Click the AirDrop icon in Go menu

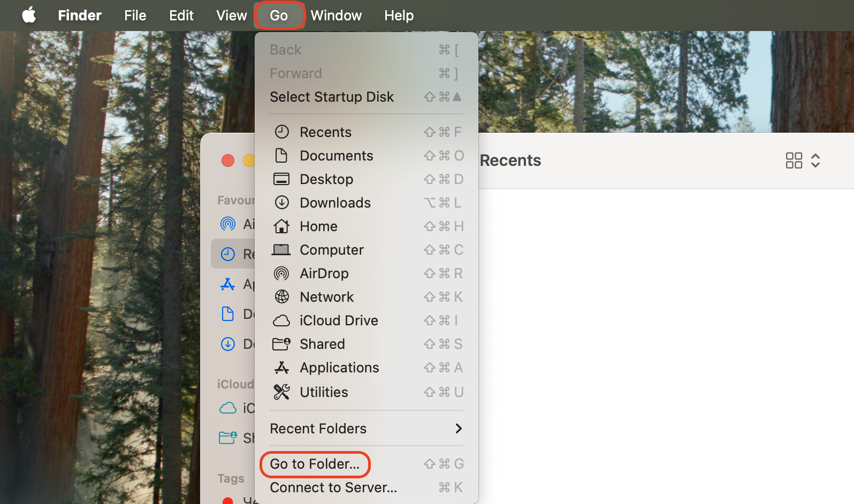coord(281,273)
